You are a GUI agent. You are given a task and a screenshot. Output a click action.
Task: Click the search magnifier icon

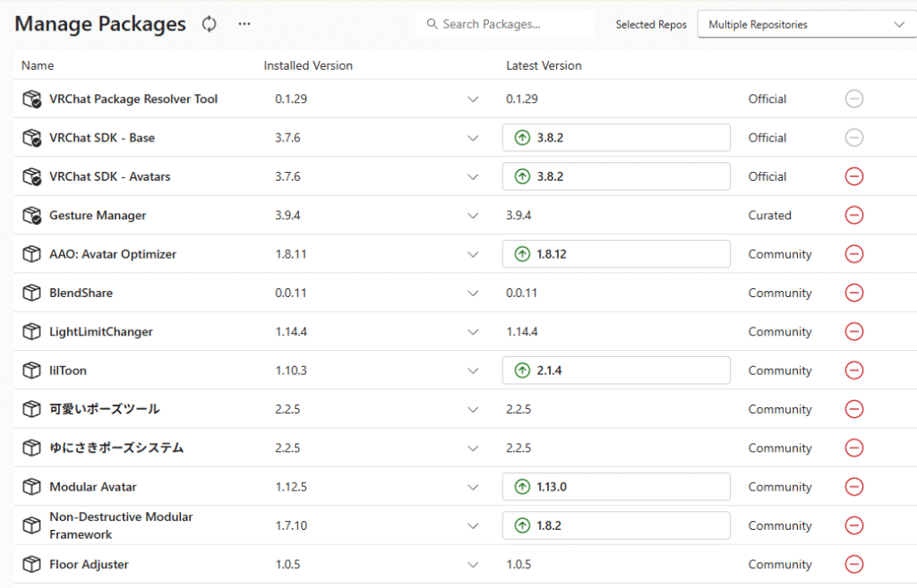(433, 24)
